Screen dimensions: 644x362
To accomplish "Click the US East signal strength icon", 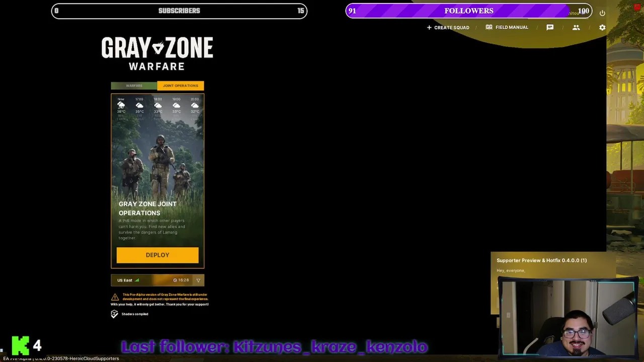I will point(137,280).
